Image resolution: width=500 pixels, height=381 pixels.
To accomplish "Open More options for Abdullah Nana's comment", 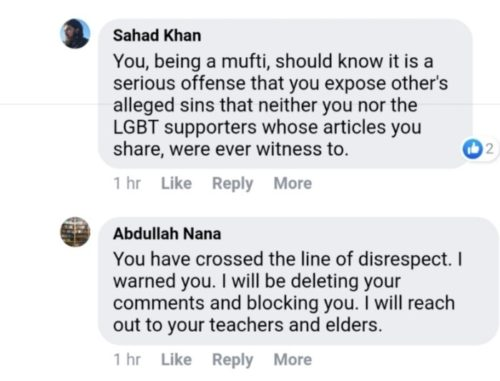I will [293, 360].
